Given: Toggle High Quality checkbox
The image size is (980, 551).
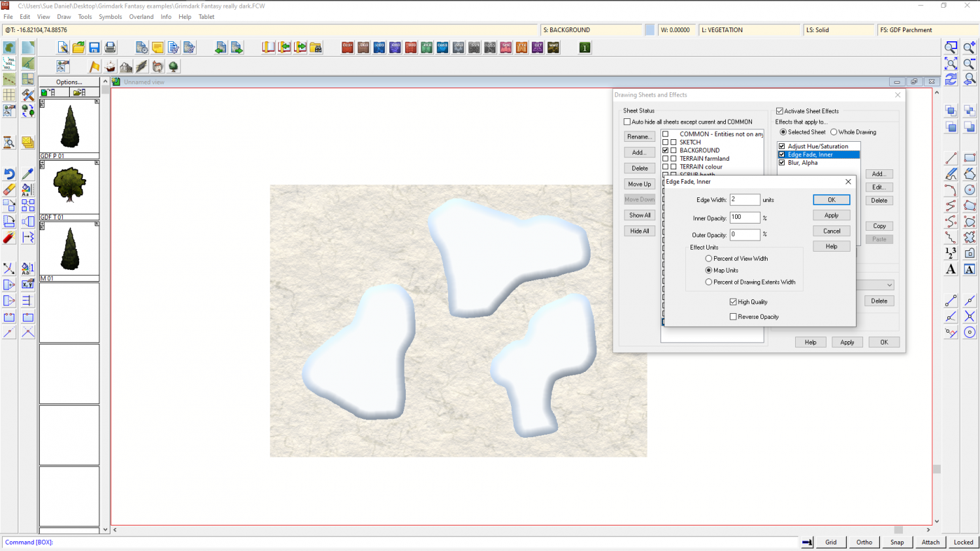Looking at the screenshot, I should coord(733,302).
